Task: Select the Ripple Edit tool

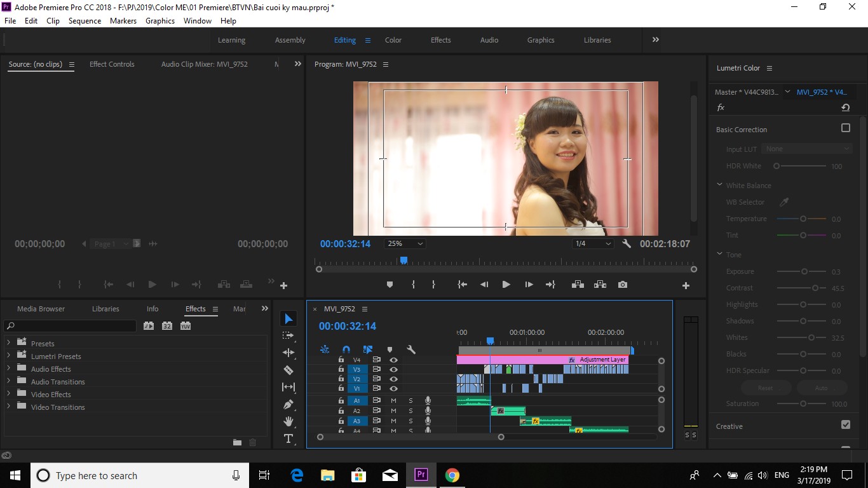Action: pyautogui.click(x=288, y=353)
